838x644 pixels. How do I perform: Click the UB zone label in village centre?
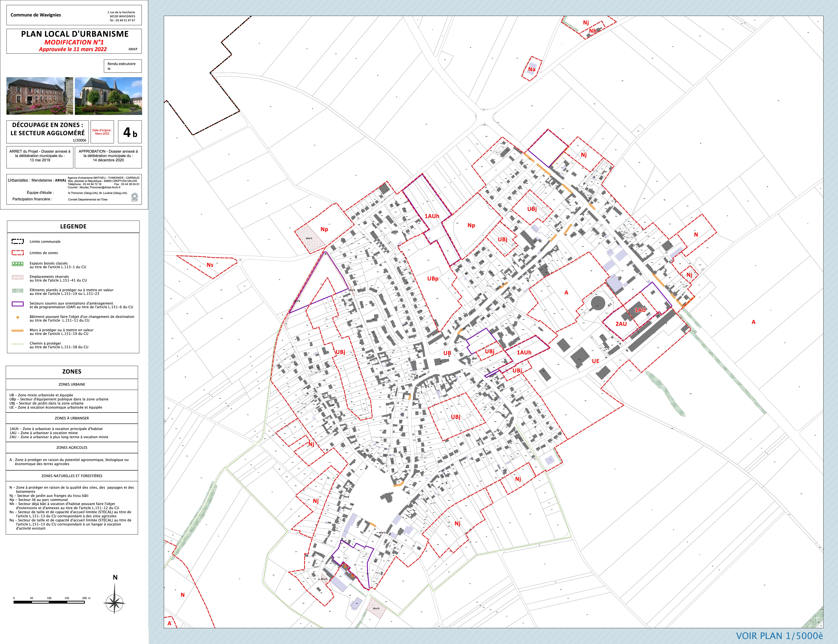[x=447, y=353]
